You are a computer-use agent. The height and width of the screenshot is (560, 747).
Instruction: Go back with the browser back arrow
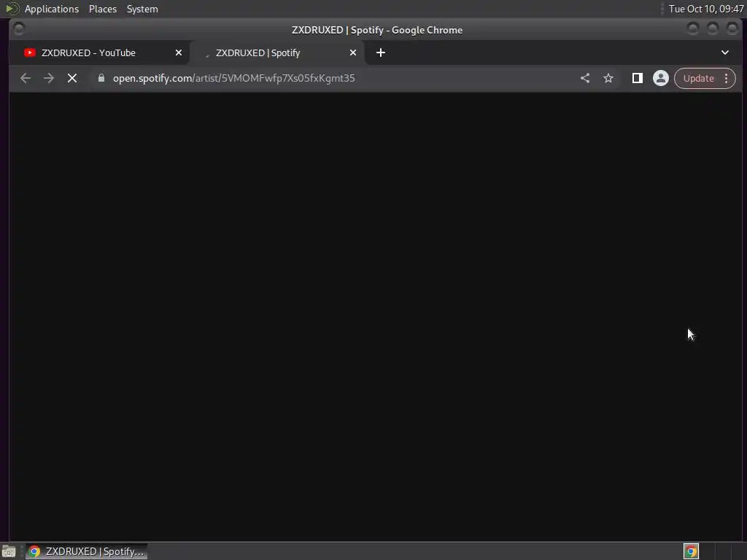[26, 78]
